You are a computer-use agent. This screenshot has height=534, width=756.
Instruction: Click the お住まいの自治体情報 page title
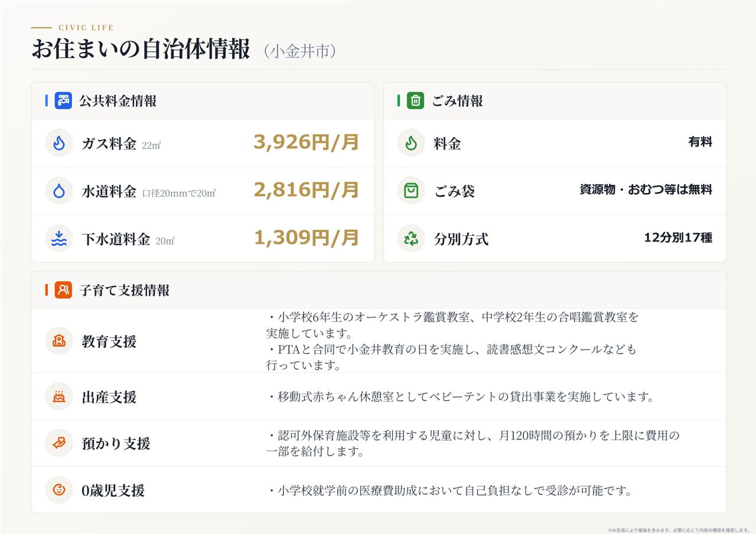141,50
